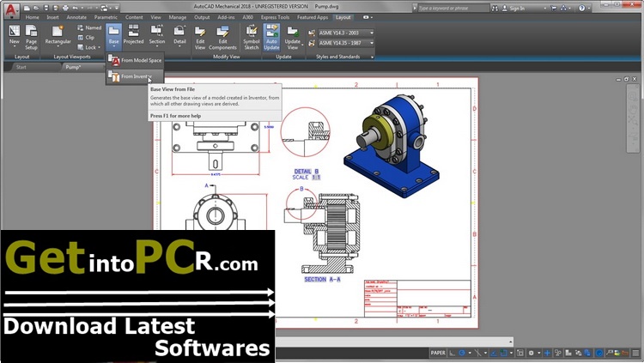644x363 pixels.
Task: Click the Output ribbon tab
Action: tap(202, 17)
